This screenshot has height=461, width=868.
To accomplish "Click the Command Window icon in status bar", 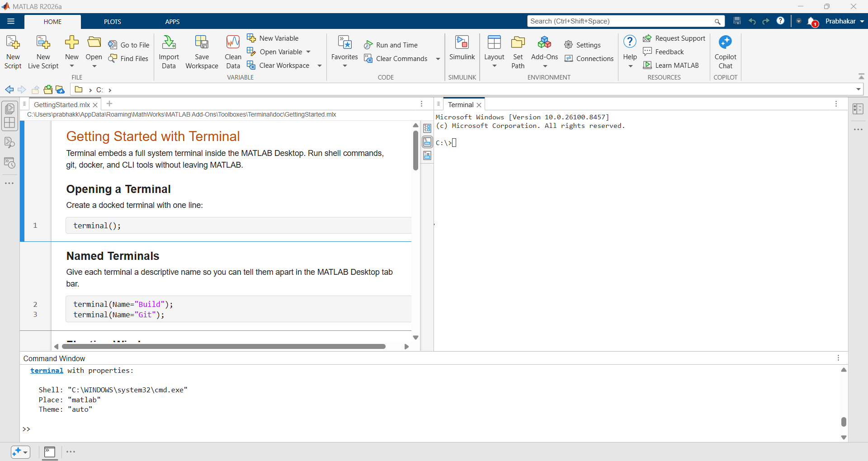I will pyautogui.click(x=50, y=452).
